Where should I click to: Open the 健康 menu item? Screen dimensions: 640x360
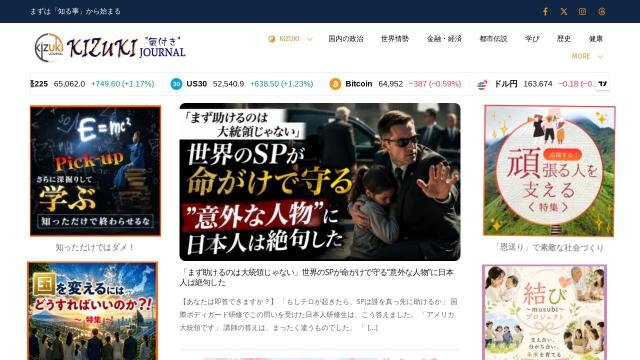[596, 39]
